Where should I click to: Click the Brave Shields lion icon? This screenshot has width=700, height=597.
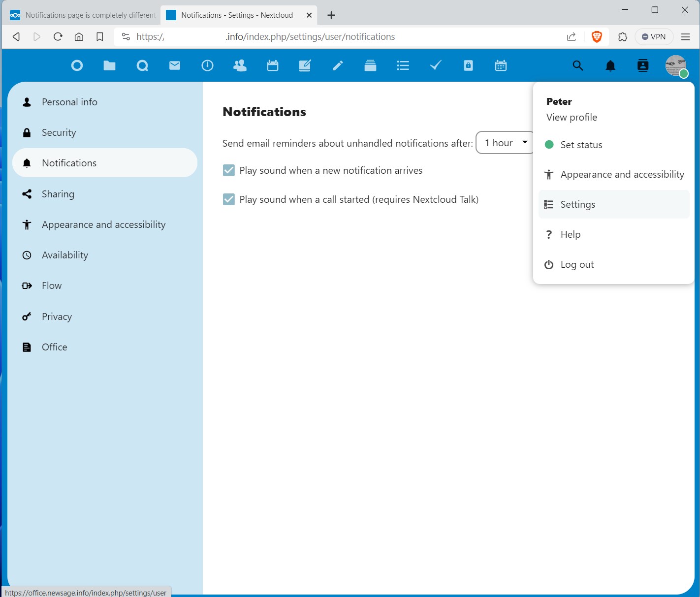(597, 37)
